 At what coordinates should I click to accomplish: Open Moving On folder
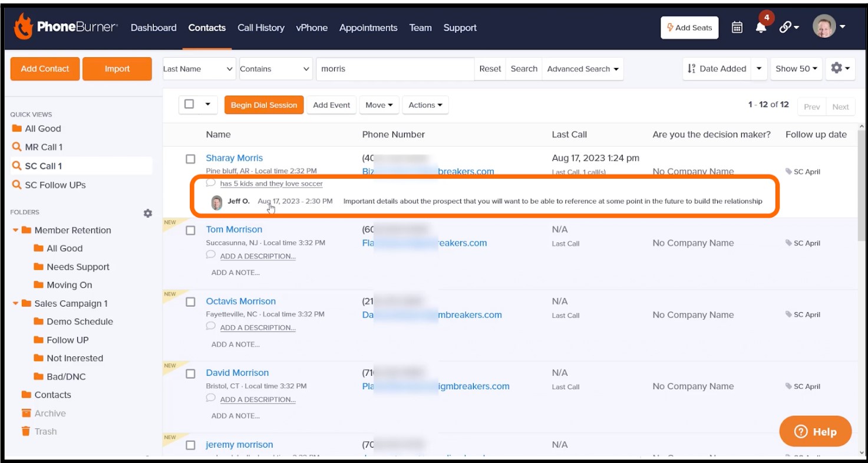(63, 285)
